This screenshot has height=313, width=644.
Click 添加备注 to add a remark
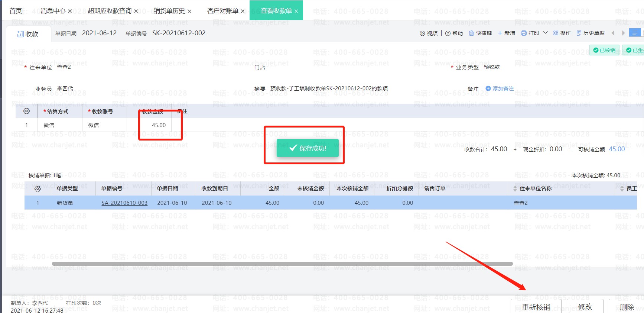pos(500,88)
